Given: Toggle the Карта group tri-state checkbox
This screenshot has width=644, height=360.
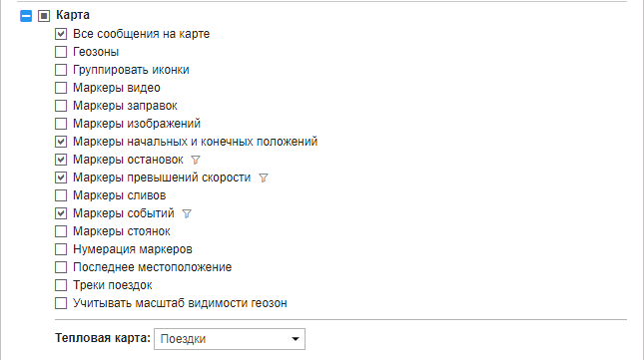Looking at the screenshot, I should tap(44, 16).
